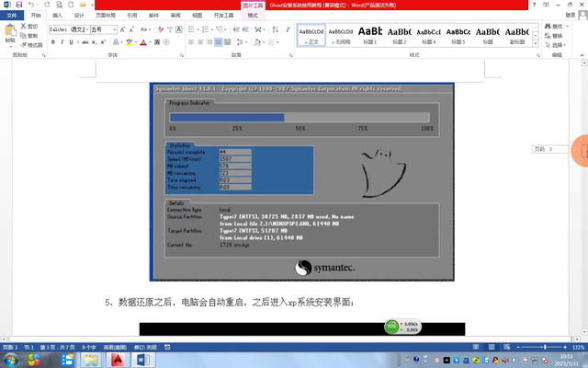Apply superscript formatting
This screenshot has height=368, width=588.
pos(103,42)
